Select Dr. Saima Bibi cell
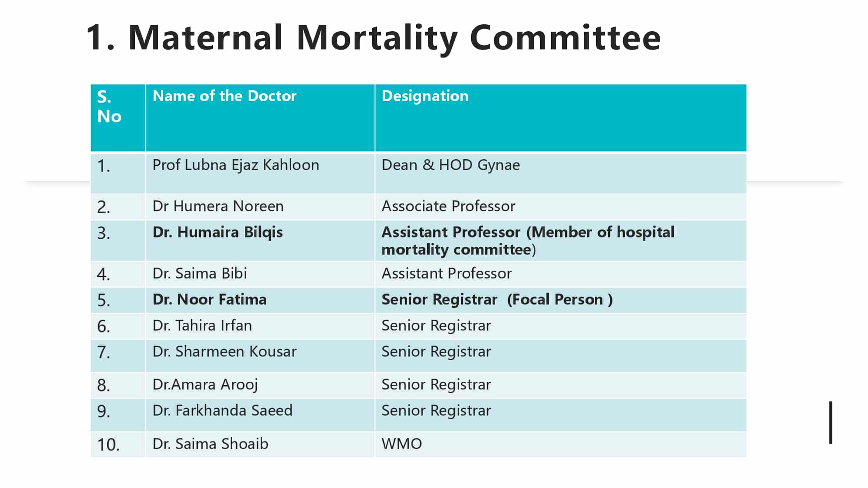The width and height of the screenshot is (868, 488). [260, 274]
